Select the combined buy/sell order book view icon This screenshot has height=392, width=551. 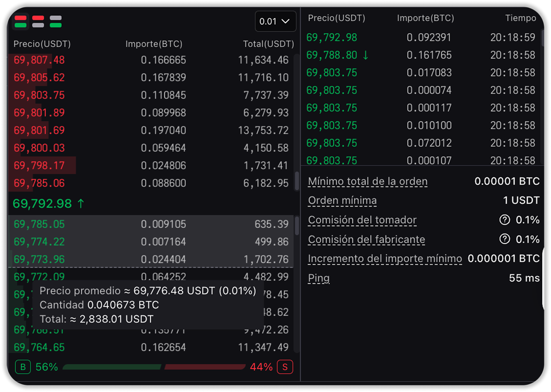21,21
